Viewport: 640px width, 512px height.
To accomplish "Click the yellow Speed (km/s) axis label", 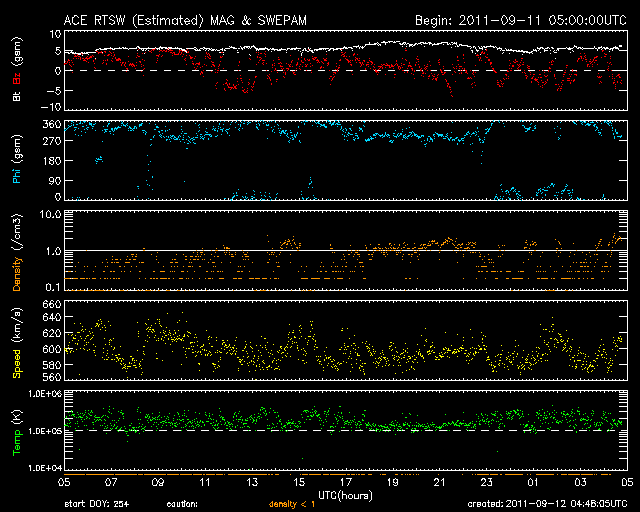I will click(17, 344).
